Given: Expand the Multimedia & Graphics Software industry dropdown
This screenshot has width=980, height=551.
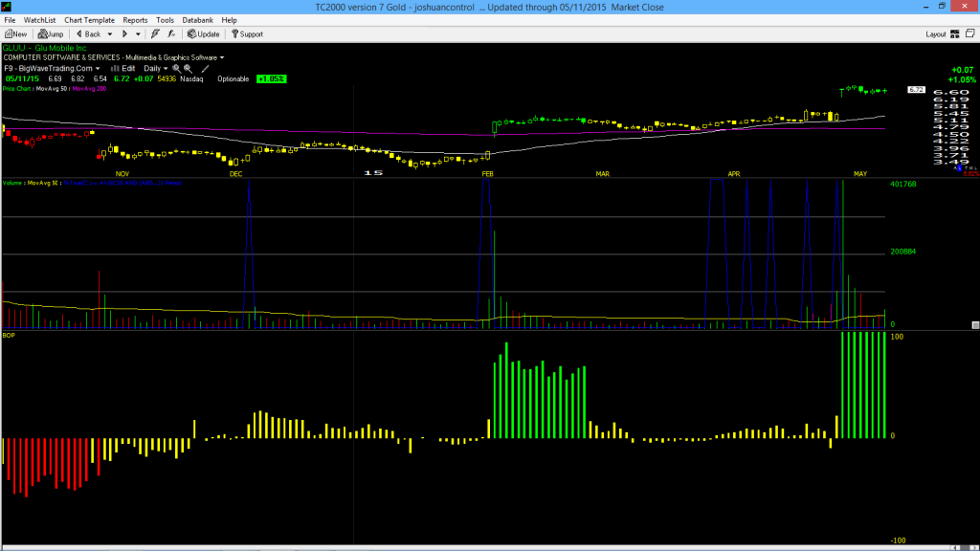Looking at the screenshot, I should coord(222,57).
